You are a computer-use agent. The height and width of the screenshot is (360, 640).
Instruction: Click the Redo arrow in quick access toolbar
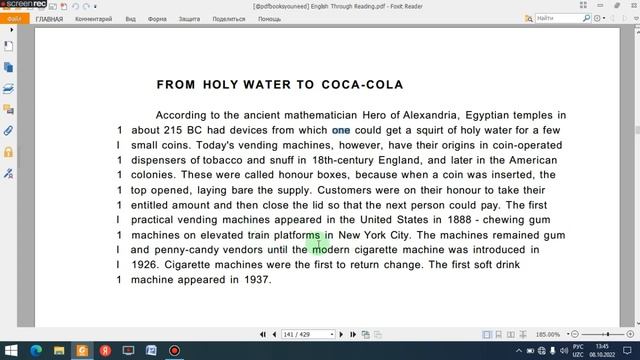tap(86, 6)
